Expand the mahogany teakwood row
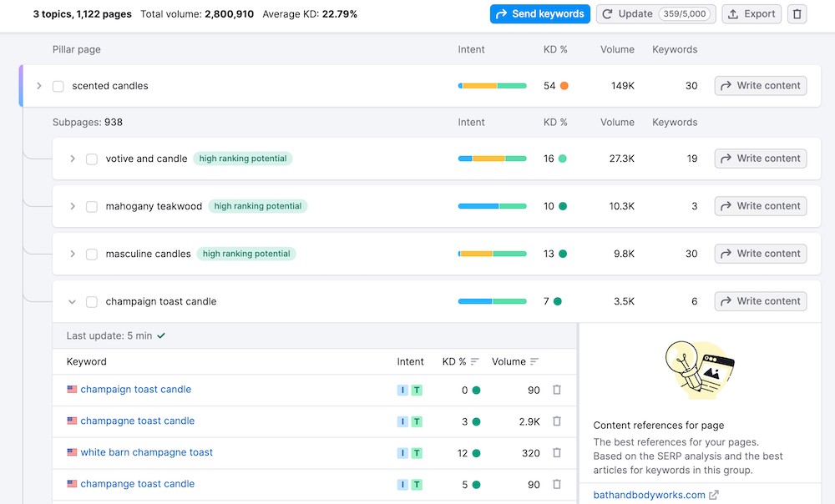Screen dimensions: 835x504 pos(73,206)
